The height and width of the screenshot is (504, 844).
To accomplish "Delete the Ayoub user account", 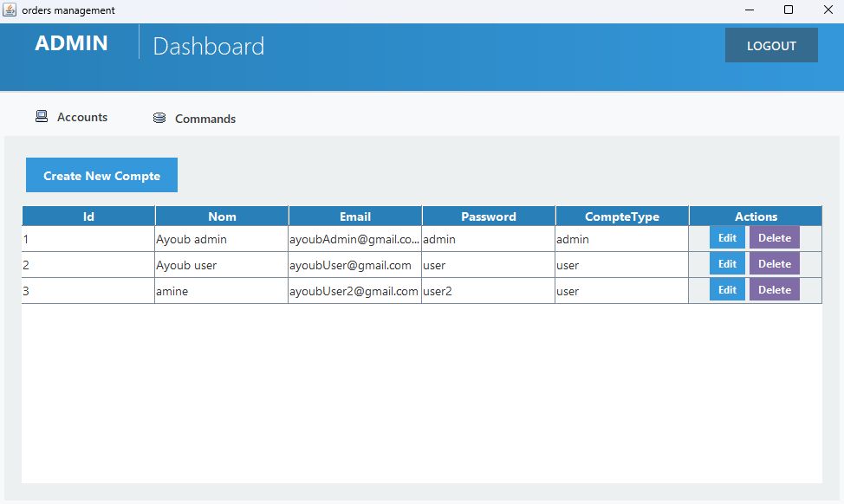I will (x=775, y=263).
